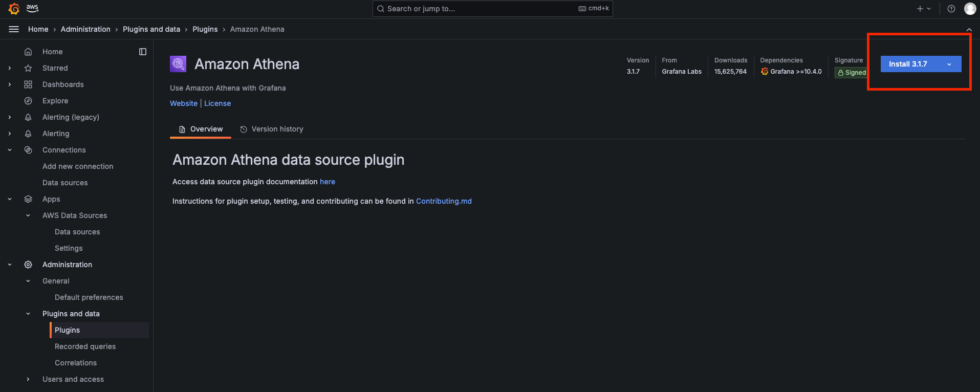Open the plus New dropdown menu
Screen dimensions: 980x392
point(923,9)
